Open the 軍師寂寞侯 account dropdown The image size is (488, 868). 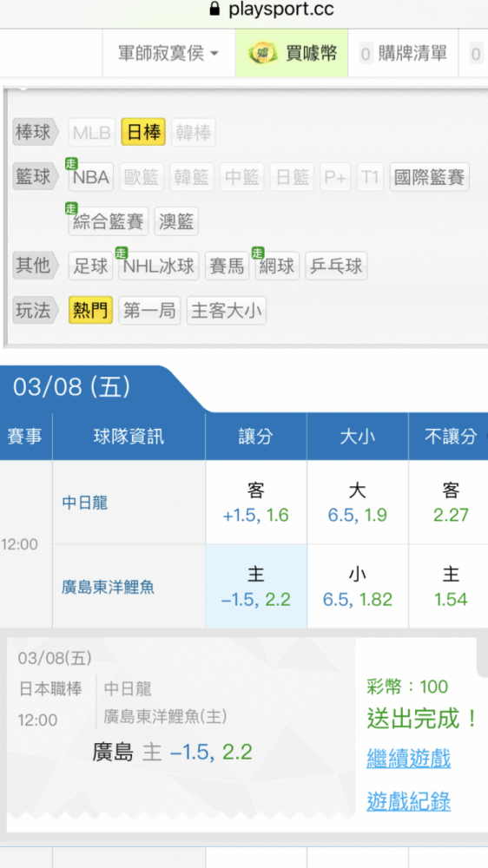pyautogui.click(x=168, y=54)
